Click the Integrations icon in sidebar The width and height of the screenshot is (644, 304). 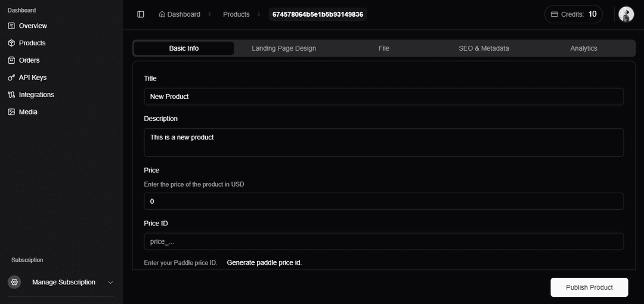(11, 95)
